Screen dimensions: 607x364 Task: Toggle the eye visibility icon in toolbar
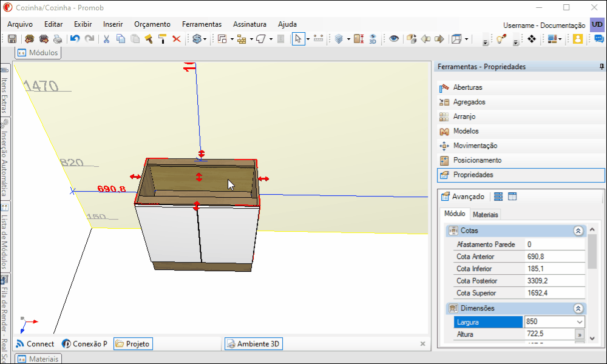tap(394, 39)
